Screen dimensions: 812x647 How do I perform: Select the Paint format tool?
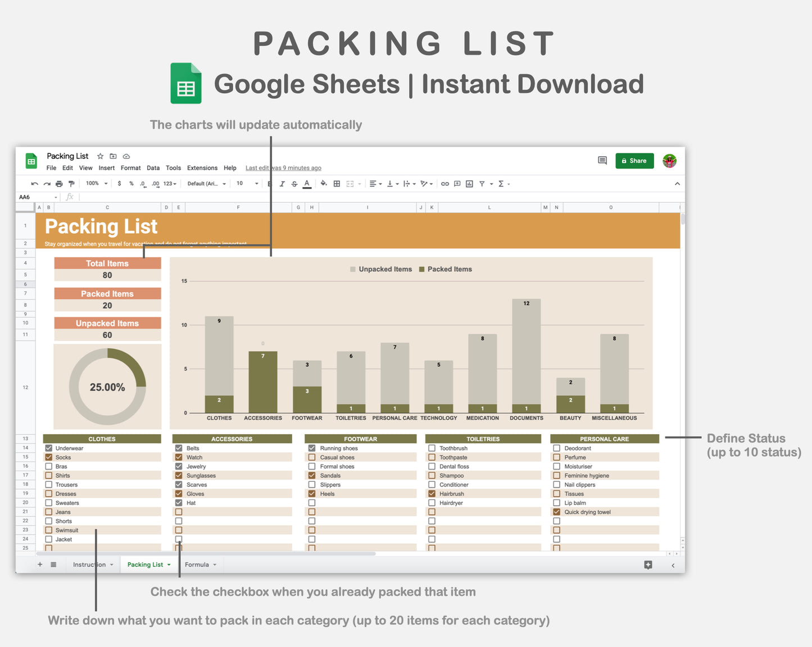(71, 184)
